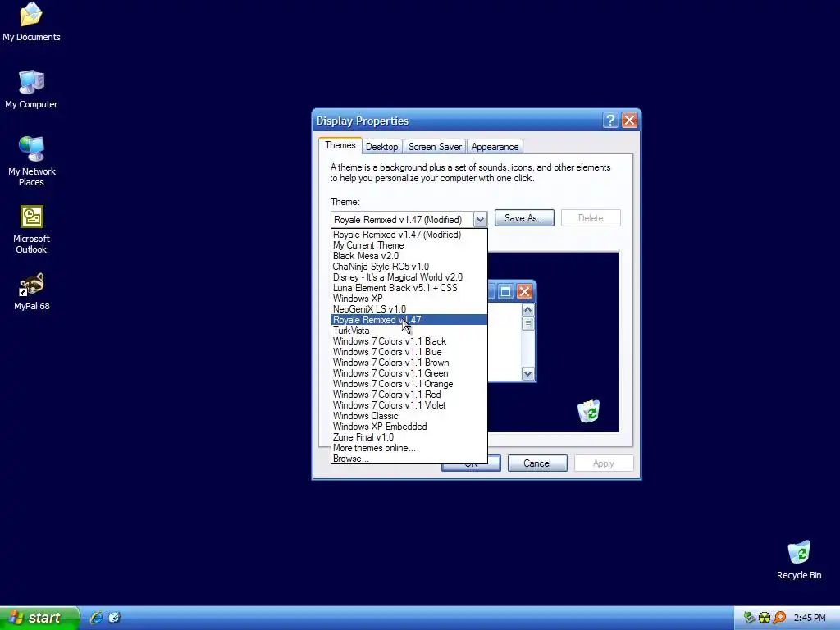Select the Windows XP theme entry
This screenshot has height=630, width=840.
[409, 299]
